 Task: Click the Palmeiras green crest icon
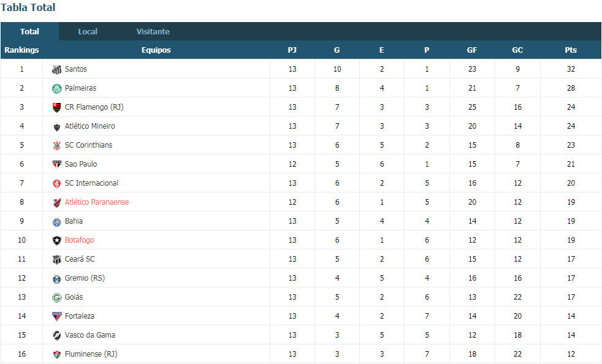[x=57, y=89]
